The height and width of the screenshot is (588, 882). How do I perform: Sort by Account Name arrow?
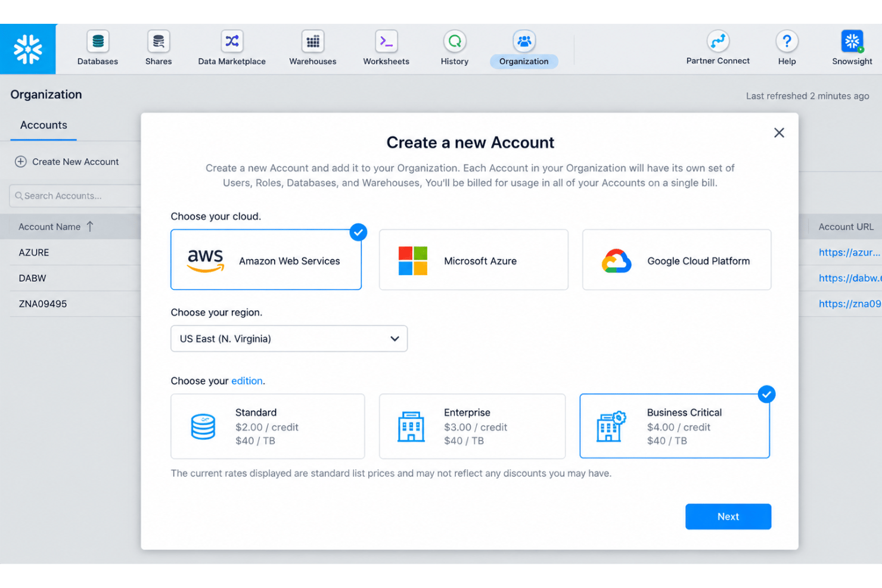pyautogui.click(x=90, y=226)
